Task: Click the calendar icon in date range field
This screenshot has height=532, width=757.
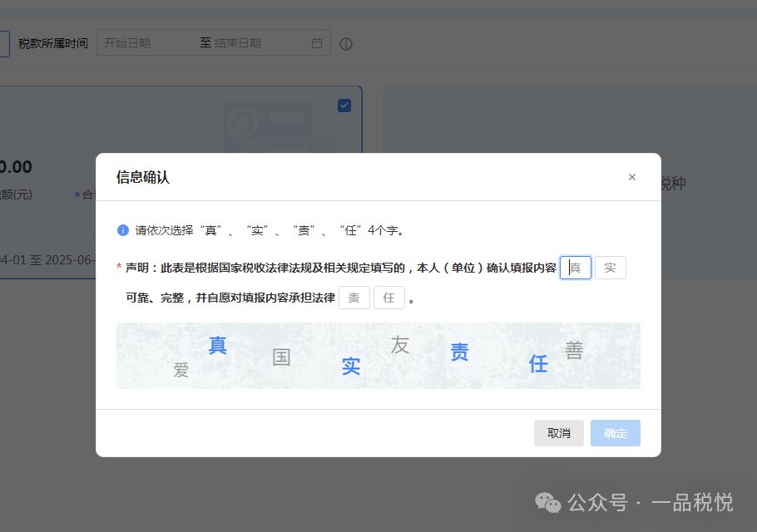Action: coord(316,43)
